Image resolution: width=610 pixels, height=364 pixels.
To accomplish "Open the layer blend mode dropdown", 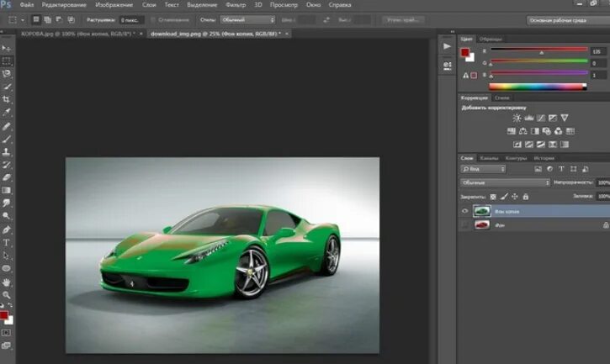I will click(x=505, y=182).
